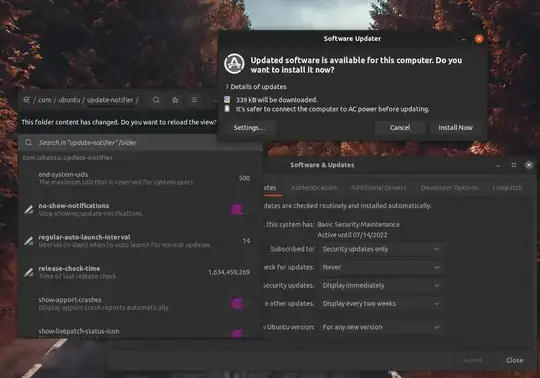The width and height of the screenshot is (540, 378).
Task: Toggle the show-apport-crashes switch
Action: coord(238,303)
